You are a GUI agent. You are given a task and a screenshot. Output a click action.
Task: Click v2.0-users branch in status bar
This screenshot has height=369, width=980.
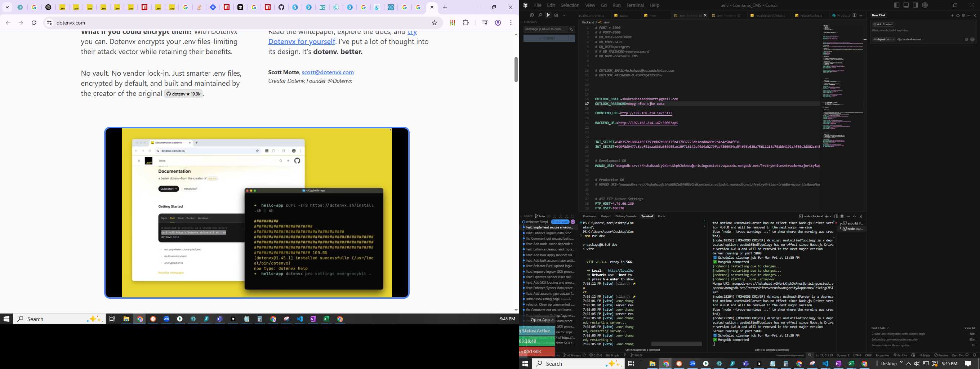click(572, 355)
